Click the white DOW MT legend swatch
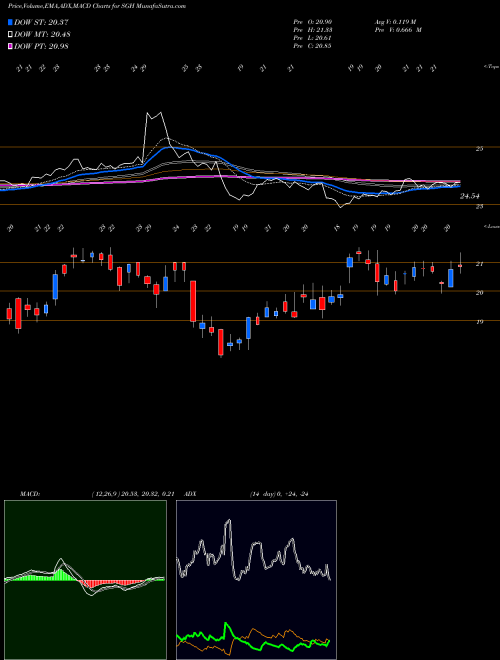500x660 pixels. pyautogui.click(x=11, y=35)
